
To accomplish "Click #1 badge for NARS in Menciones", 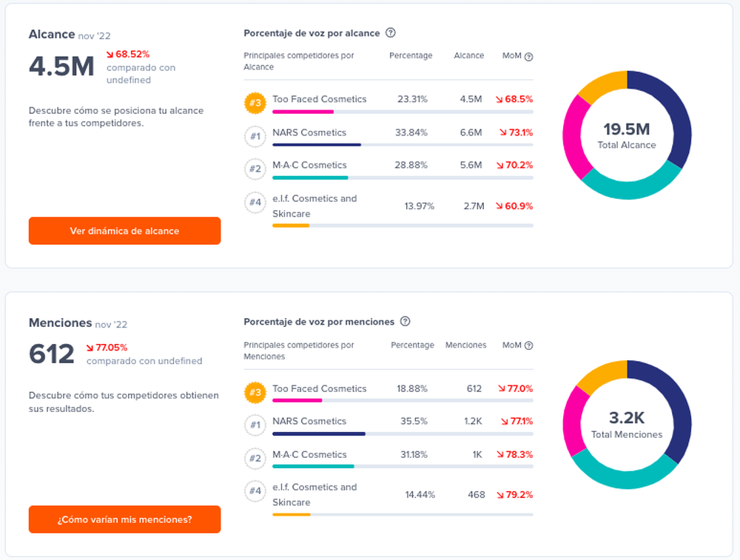I will pyautogui.click(x=255, y=425).
